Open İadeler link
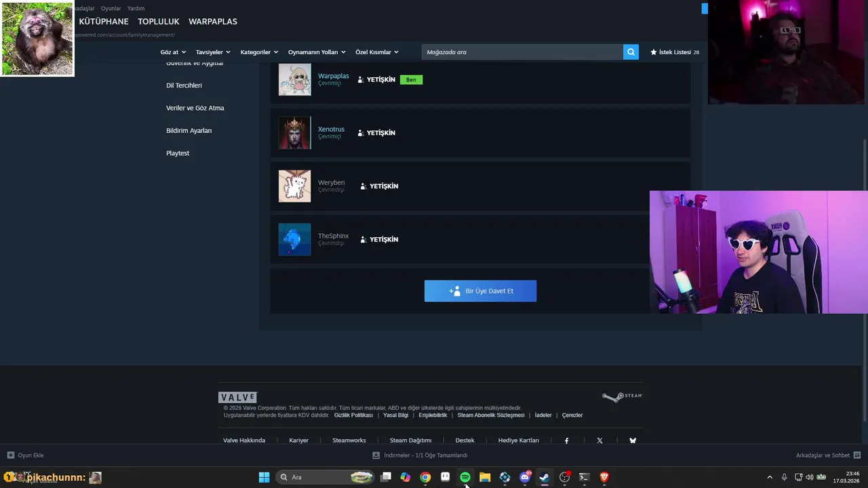 click(543, 415)
